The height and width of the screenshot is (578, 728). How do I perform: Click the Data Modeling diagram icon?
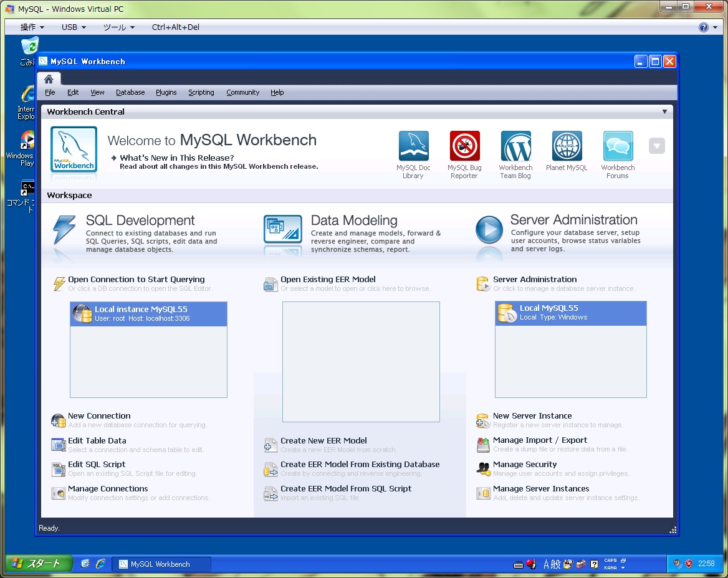tap(283, 229)
